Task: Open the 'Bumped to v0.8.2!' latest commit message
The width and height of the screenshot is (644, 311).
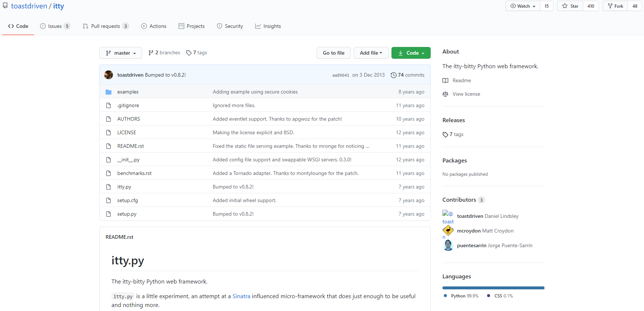Action: [165, 75]
